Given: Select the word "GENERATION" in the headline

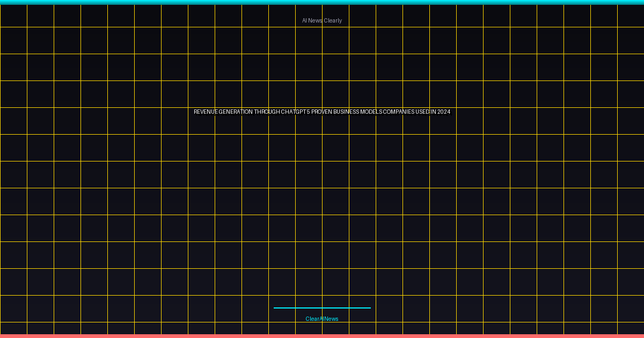Looking at the screenshot, I should (236, 112).
